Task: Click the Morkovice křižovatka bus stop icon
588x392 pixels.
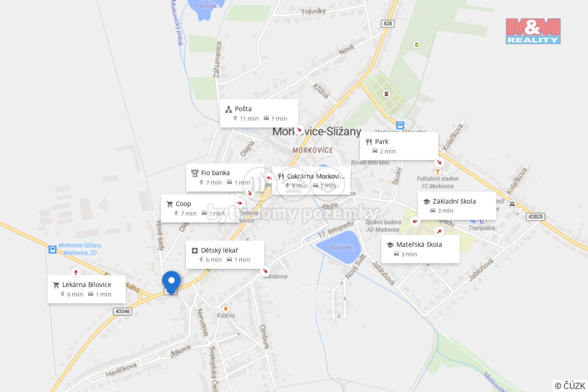Action: (x=400, y=125)
